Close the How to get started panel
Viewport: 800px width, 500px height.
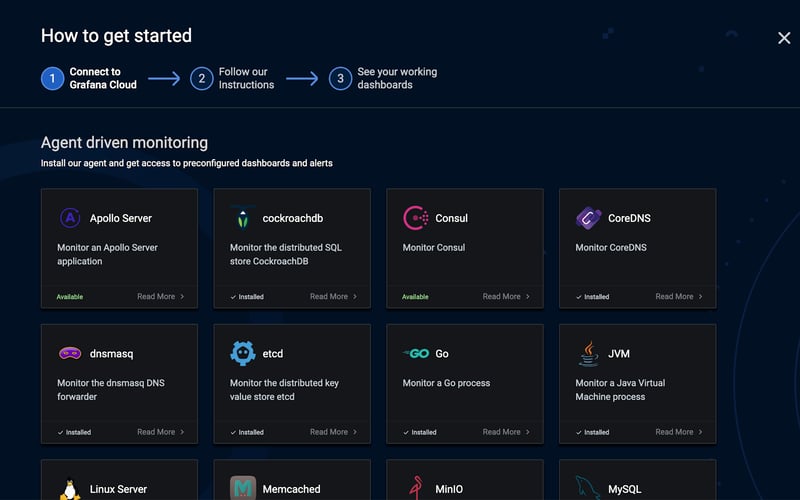click(784, 38)
